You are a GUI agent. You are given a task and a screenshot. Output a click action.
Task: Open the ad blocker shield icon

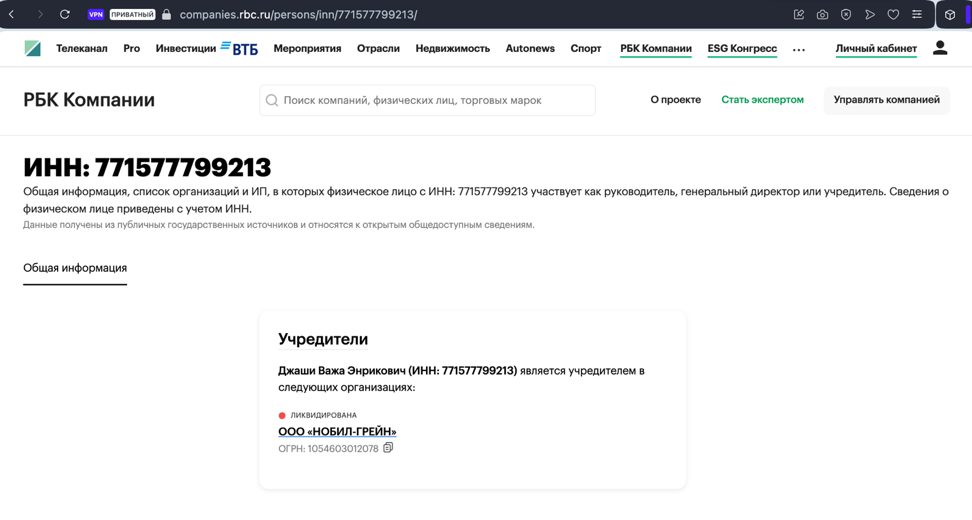(x=846, y=15)
